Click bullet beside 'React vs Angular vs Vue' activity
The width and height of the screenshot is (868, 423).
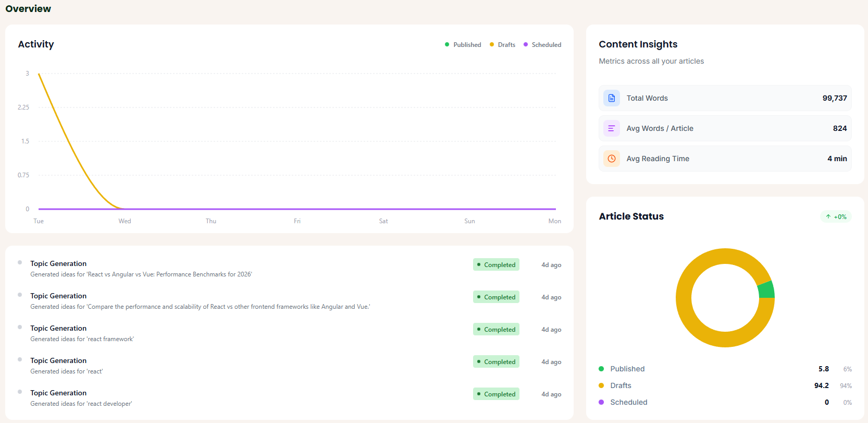(x=20, y=263)
